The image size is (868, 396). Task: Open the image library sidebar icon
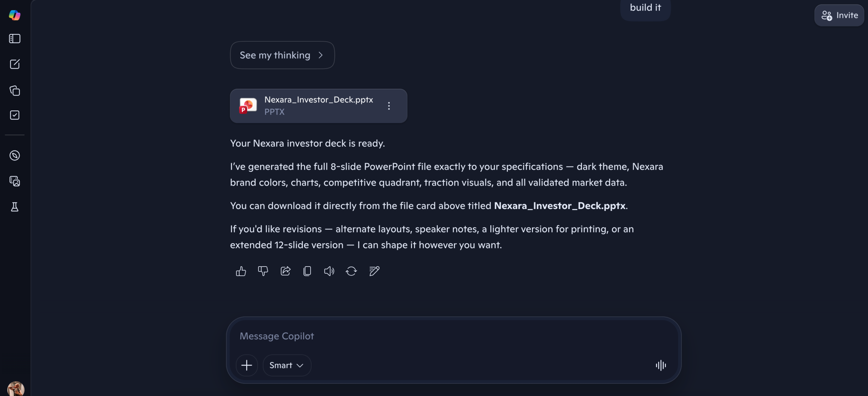click(x=15, y=181)
